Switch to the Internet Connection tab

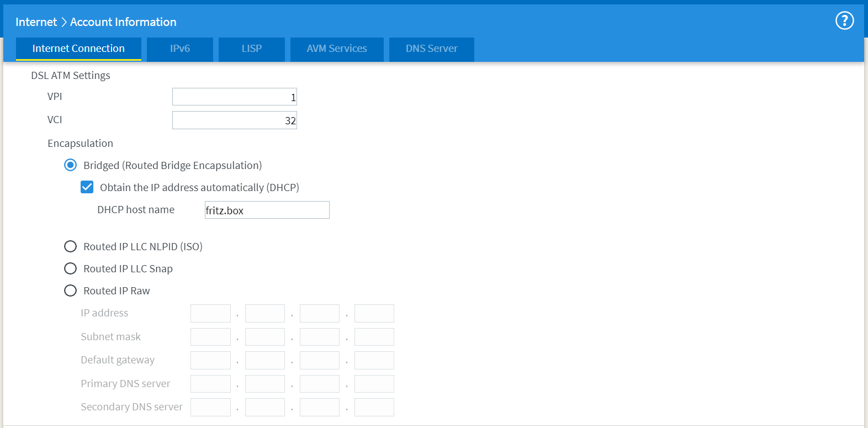coord(78,49)
